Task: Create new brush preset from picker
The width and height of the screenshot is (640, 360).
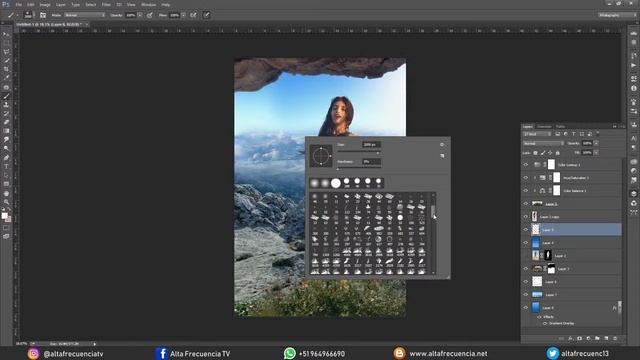Action: [442, 156]
